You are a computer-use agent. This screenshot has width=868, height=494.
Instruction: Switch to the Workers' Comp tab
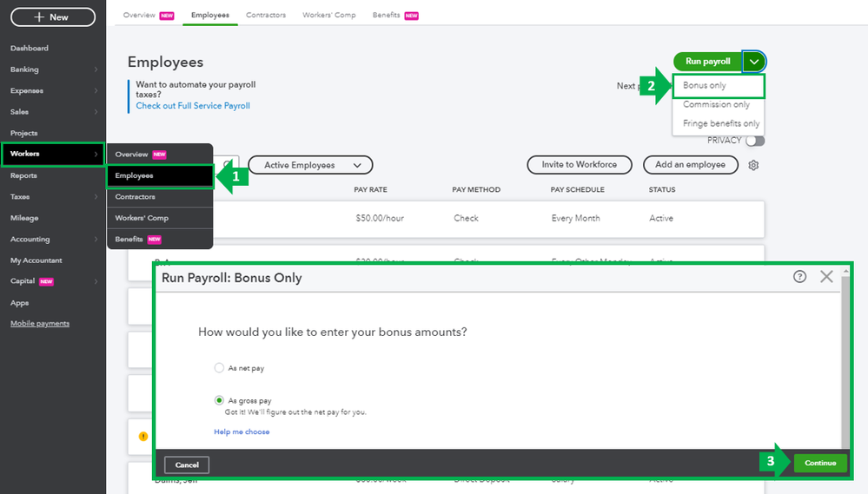tap(328, 15)
